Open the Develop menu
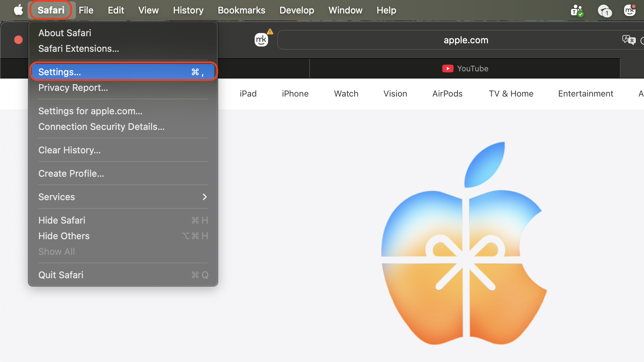This screenshot has height=362, width=644. pyautogui.click(x=296, y=10)
